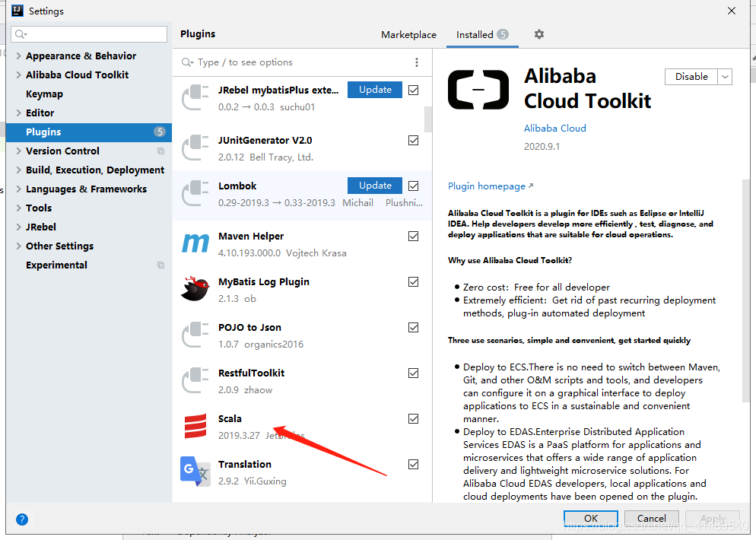Switch to the Marketplace tab

pos(408,35)
